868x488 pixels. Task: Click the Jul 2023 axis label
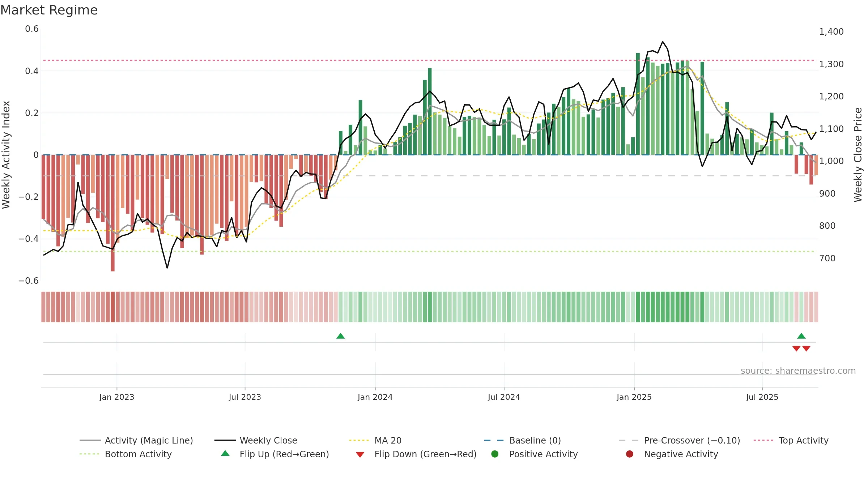tap(245, 397)
